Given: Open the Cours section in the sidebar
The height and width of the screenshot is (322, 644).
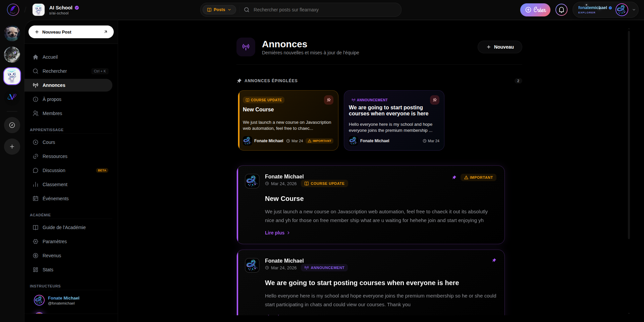Looking at the screenshot, I should [49, 142].
